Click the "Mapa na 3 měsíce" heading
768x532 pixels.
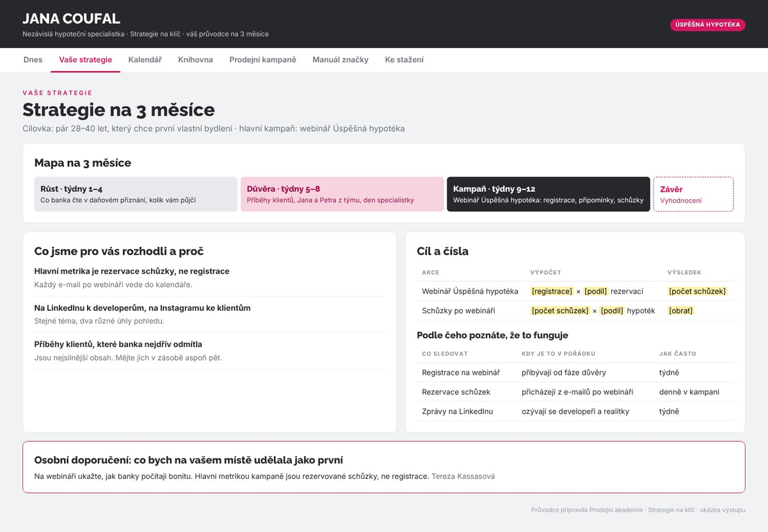click(x=83, y=163)
